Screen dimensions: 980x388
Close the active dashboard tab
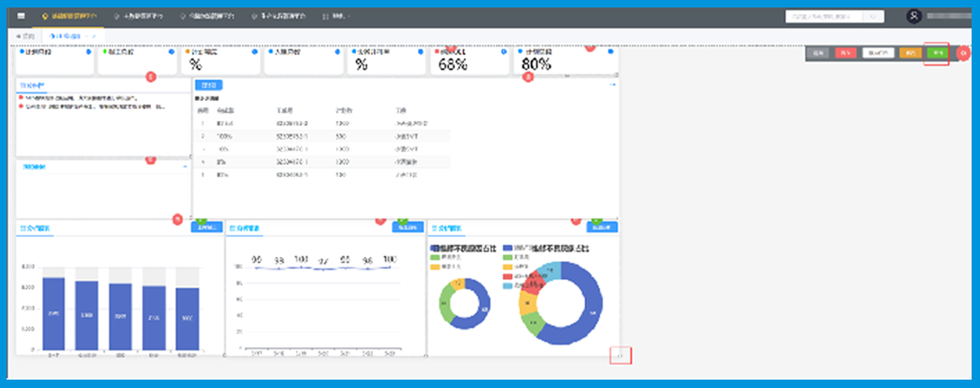94,35
